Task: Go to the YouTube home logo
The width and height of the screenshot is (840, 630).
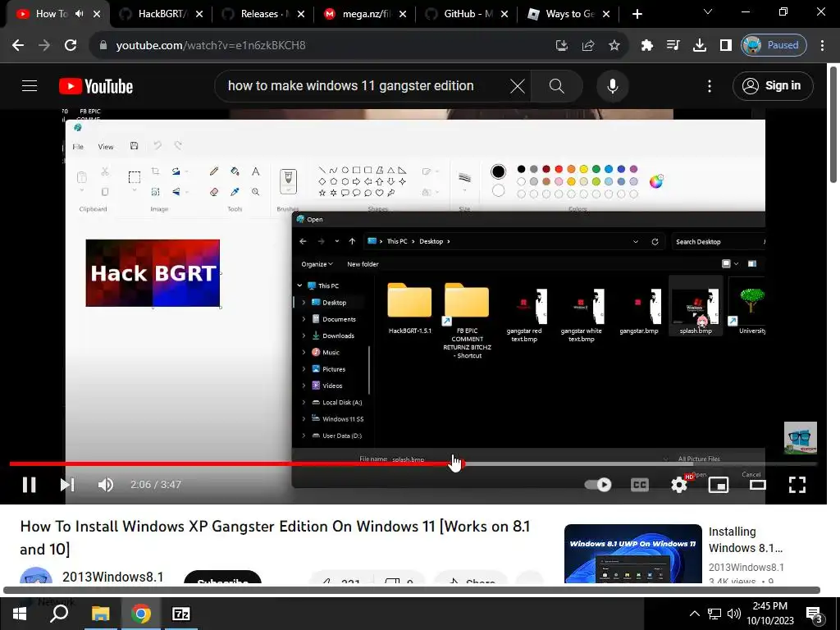Action: coord(96,85)
